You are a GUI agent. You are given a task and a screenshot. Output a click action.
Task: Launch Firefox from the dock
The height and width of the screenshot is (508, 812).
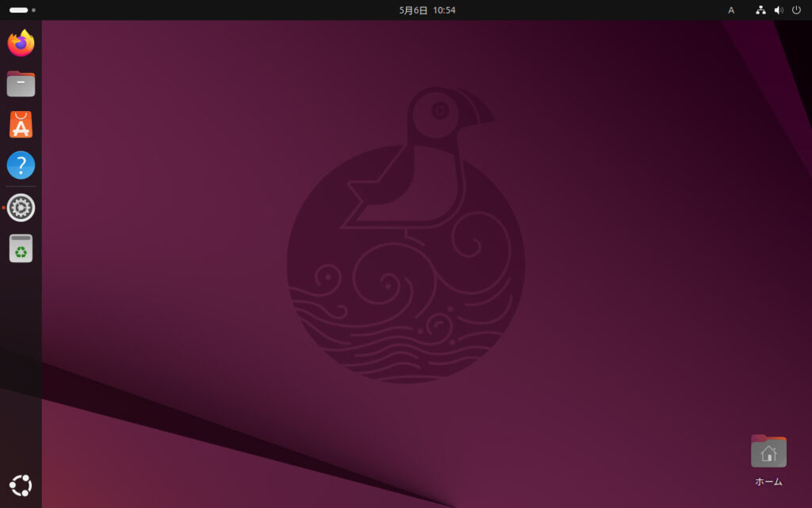pyautogui.click(x=21, y=43)
